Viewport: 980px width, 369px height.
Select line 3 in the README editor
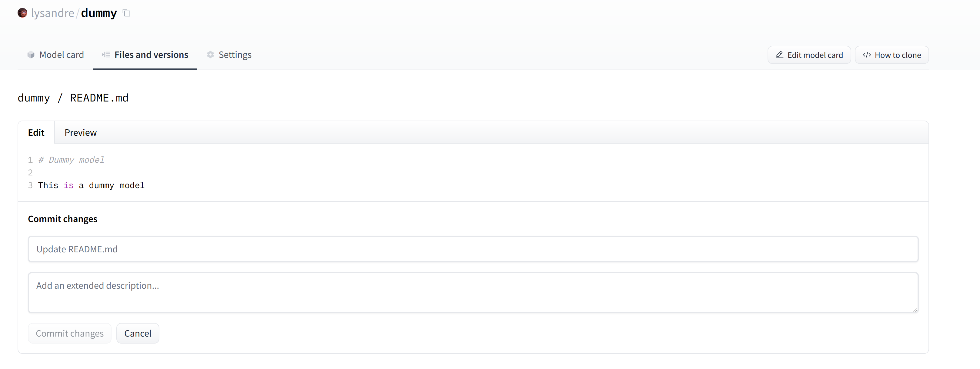click(91, 185)
